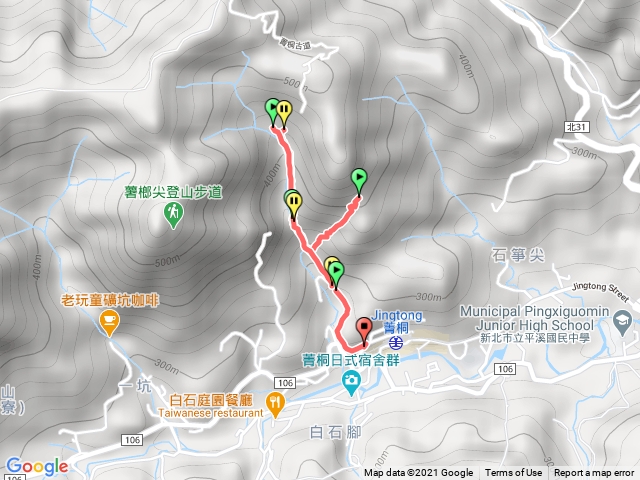The width and height of the screenshot is (640, 480).
Task: Click the Google logo
Action: [x=37, y=466]
